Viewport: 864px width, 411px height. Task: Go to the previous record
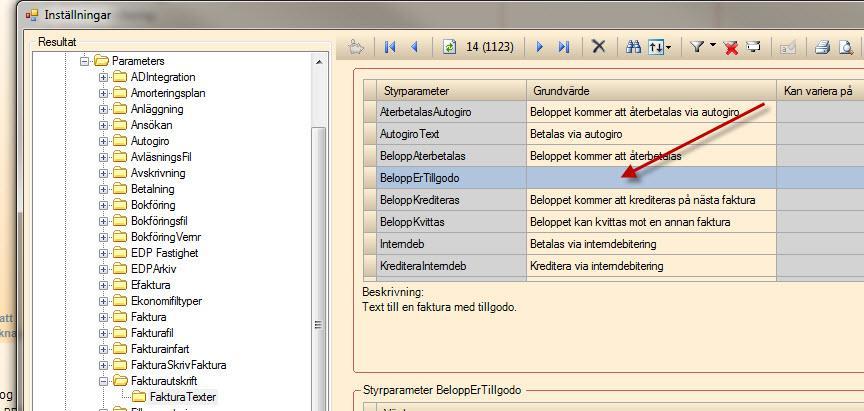[414, 47]
